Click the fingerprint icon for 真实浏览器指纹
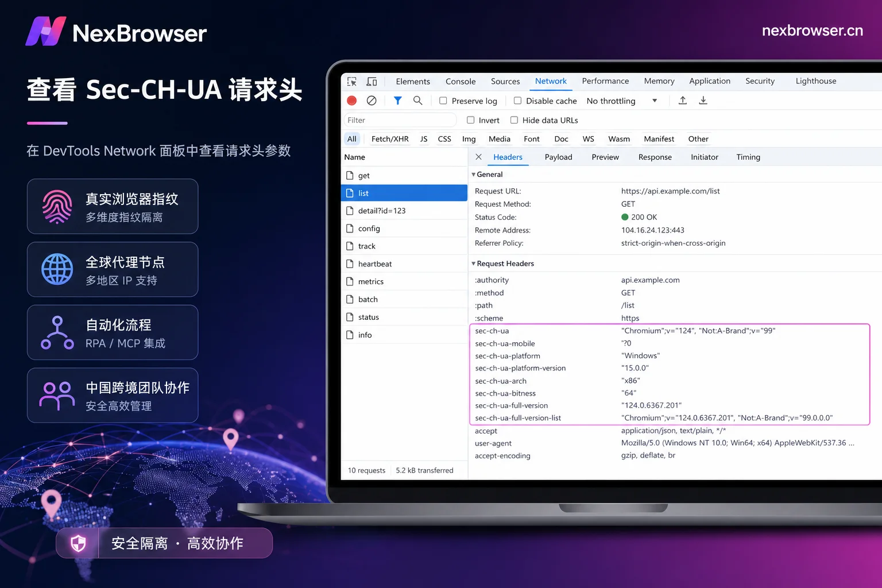The height and width of the screenshot is (588, 882). click(57, 207)
